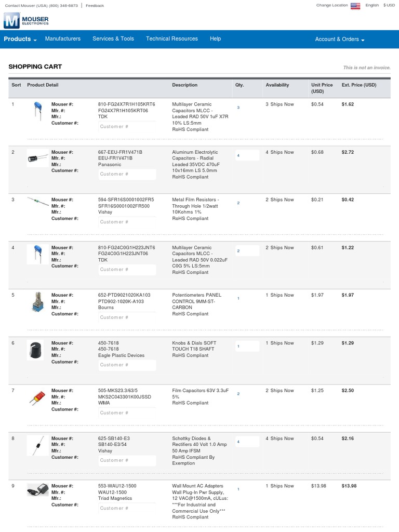Open the Account & Orders dropdown
This screenshot has height=532, width=399.
[340, 39]
